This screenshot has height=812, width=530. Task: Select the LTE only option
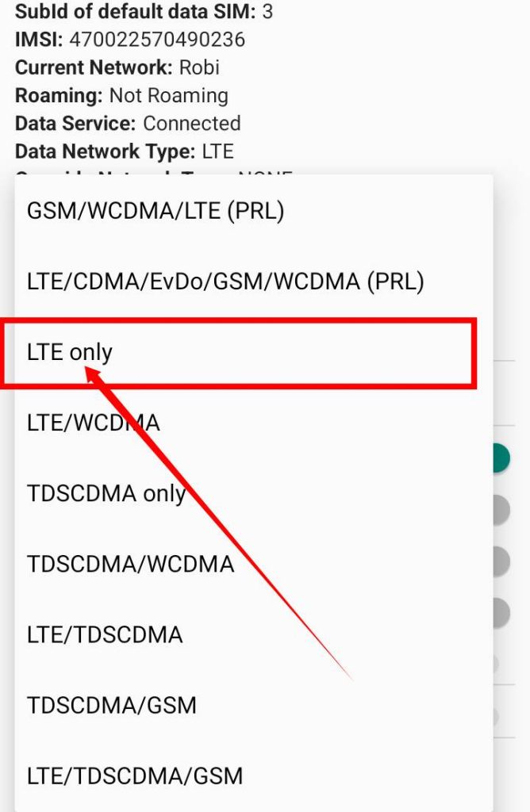[x=70, y=352]
